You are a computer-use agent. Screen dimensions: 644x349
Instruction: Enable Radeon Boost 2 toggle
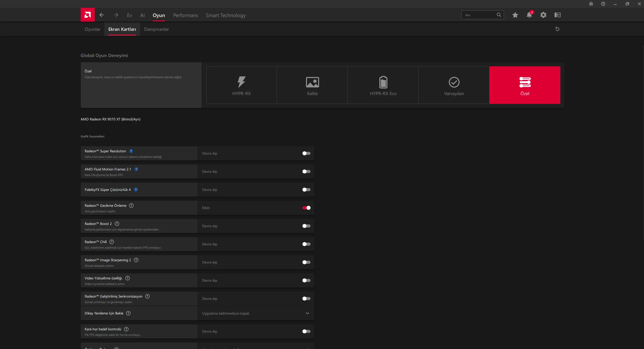tap(306, 226)
